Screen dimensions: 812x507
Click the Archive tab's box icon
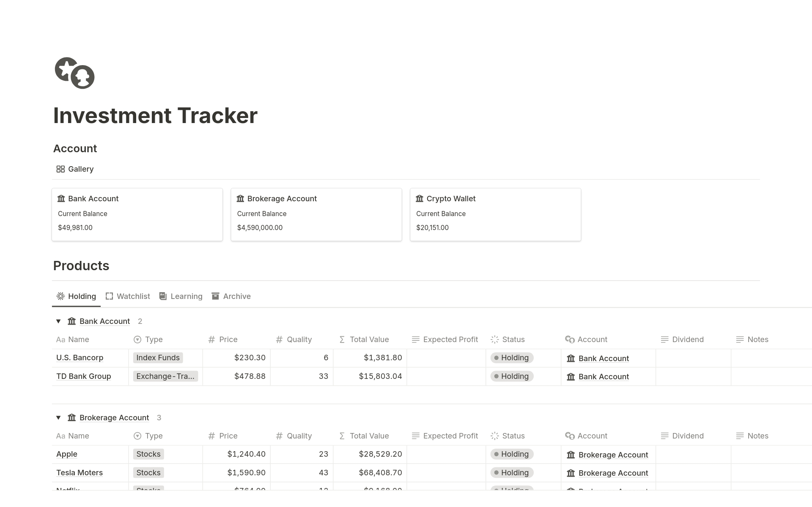[215, 296]
